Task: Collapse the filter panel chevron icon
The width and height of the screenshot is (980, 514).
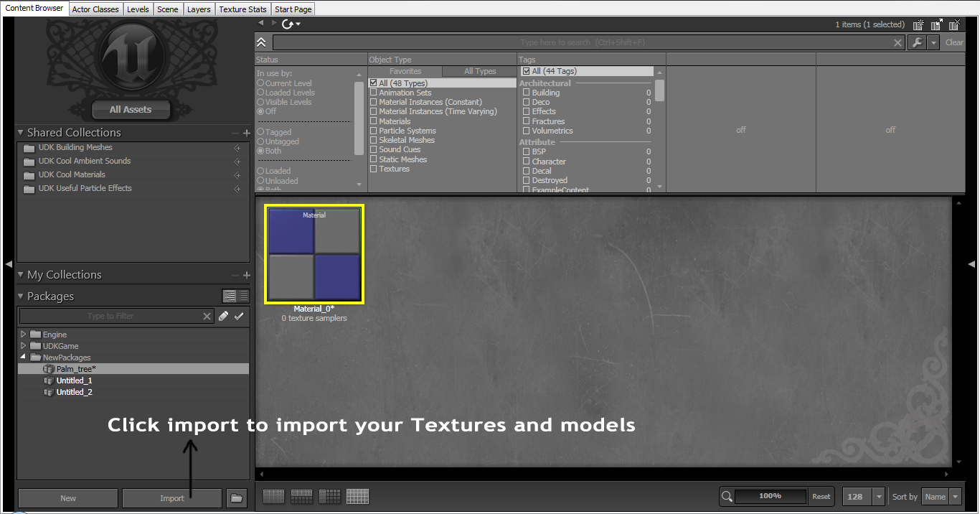Action: pos(261,42)
